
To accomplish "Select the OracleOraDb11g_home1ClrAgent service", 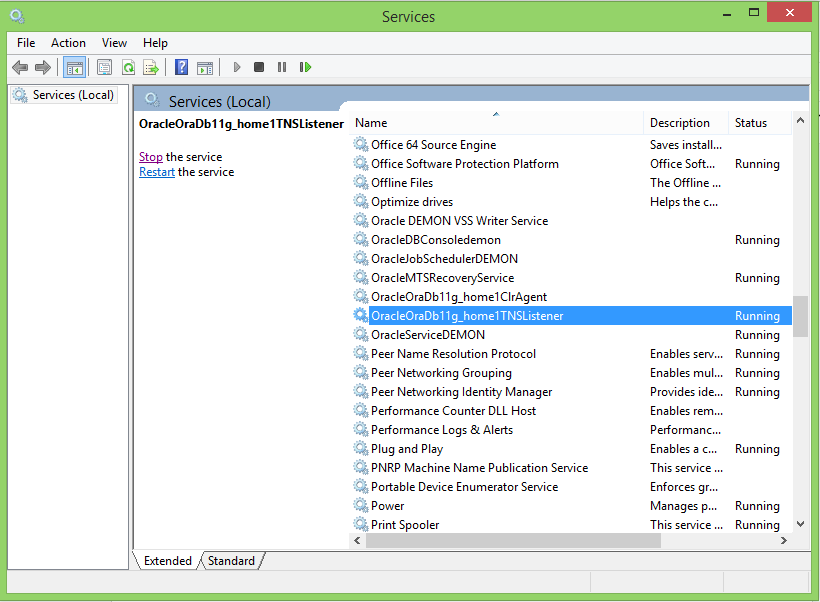I will click(571, 297).
